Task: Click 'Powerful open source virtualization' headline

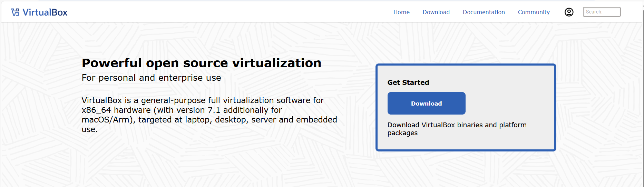Action: coord(202,63)
